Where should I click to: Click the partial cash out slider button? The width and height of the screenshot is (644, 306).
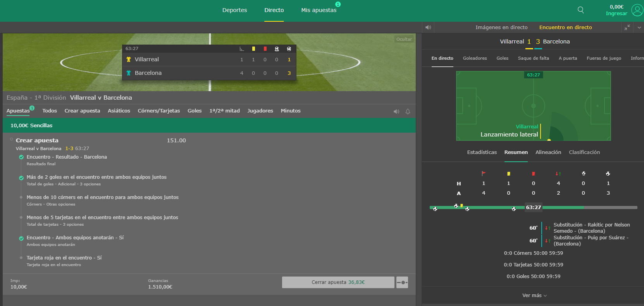[402, 282]
